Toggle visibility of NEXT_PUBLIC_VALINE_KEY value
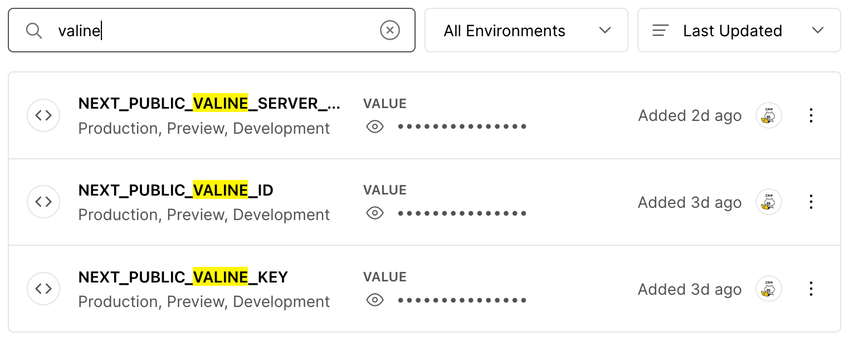This screenshot has width=868, height=341. (375, 300)
